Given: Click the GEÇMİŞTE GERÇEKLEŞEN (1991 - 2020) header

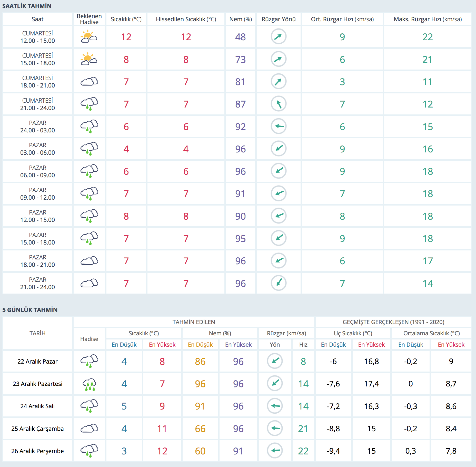Looking at the screenshot, I should point(393,322).
